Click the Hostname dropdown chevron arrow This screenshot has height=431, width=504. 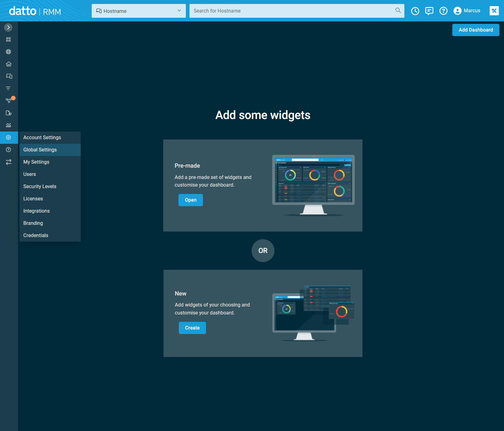pyautogui.click(x=179, y=11)
